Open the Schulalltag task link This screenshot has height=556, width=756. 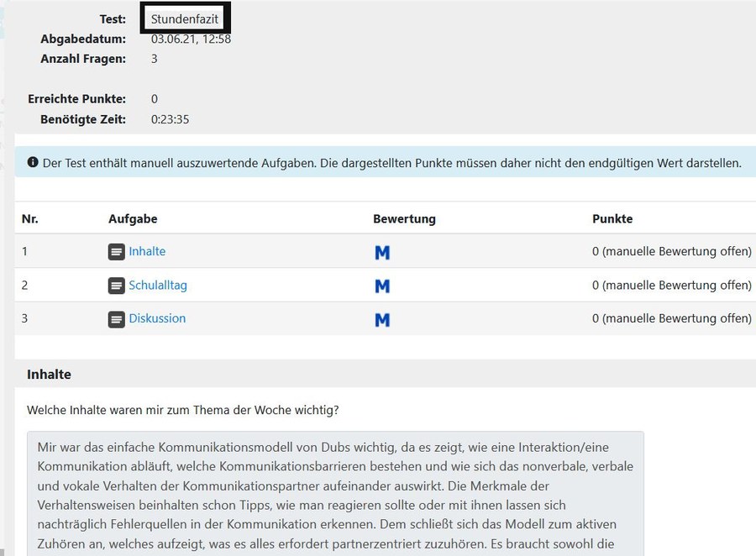click(x=158, y=285)
